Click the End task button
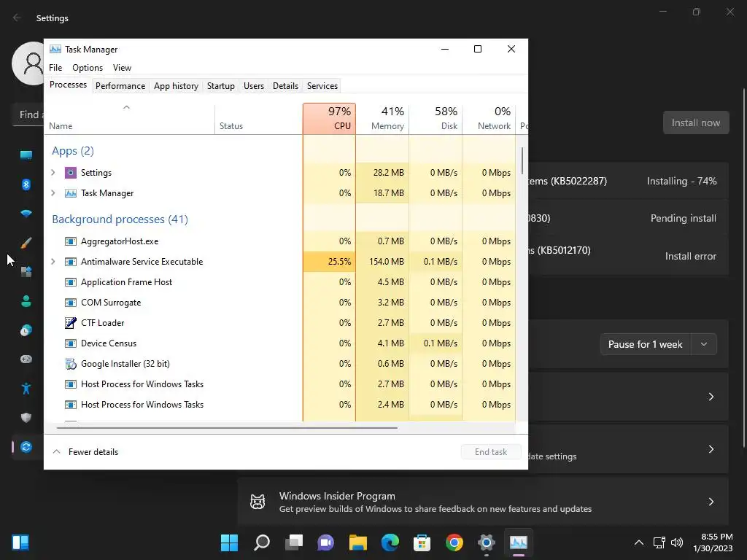The width and height of the screenshot is (747, 560). click(x=491, y=451)
